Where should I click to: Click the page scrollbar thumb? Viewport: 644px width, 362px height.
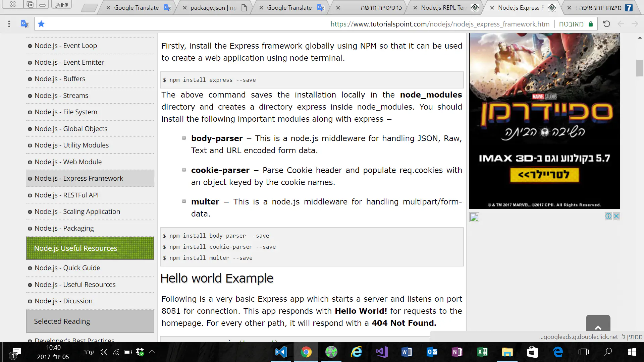pyautogui.click(x=640, y=68)
